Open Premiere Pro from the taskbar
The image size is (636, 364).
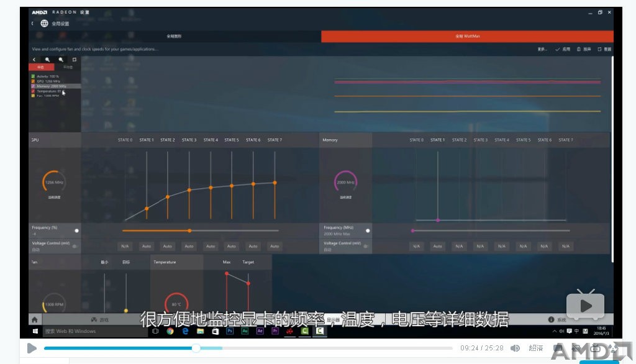[x=275, y=331]
